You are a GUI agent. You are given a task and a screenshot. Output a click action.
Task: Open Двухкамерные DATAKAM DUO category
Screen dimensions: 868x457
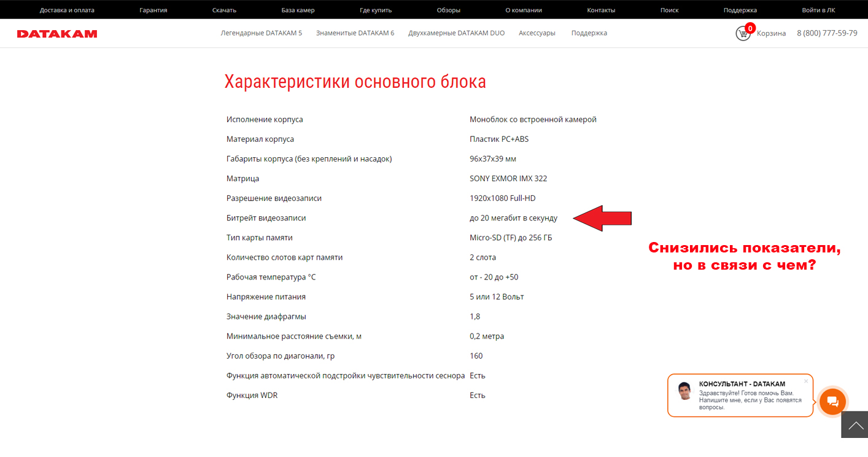click(456, 33)
